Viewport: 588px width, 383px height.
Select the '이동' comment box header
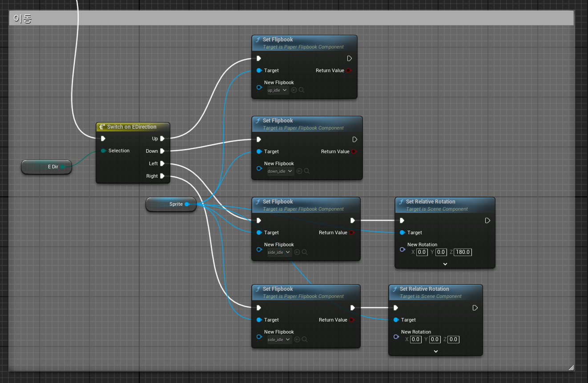[291, 18]
